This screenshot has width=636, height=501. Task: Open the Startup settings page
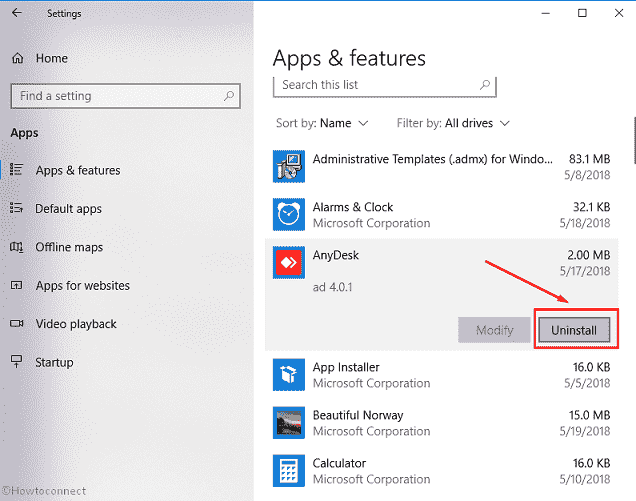pos(54,362)
